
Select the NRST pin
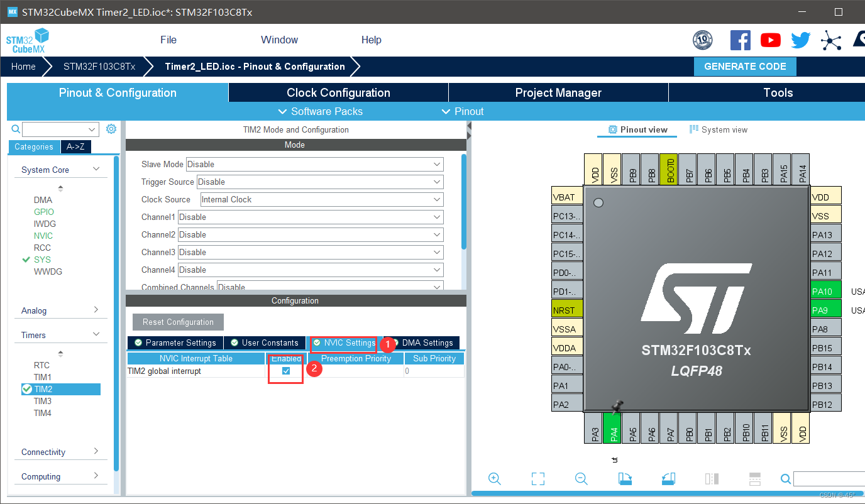(x=567, y=310)
